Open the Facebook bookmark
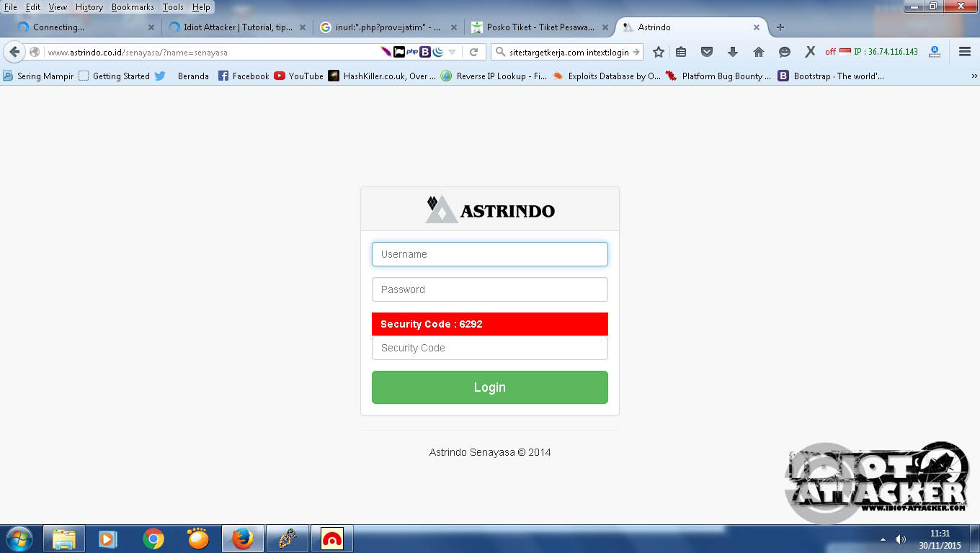The height and width of the screenshot is (553, 980). pyautogui.click(x=243, y=76)
